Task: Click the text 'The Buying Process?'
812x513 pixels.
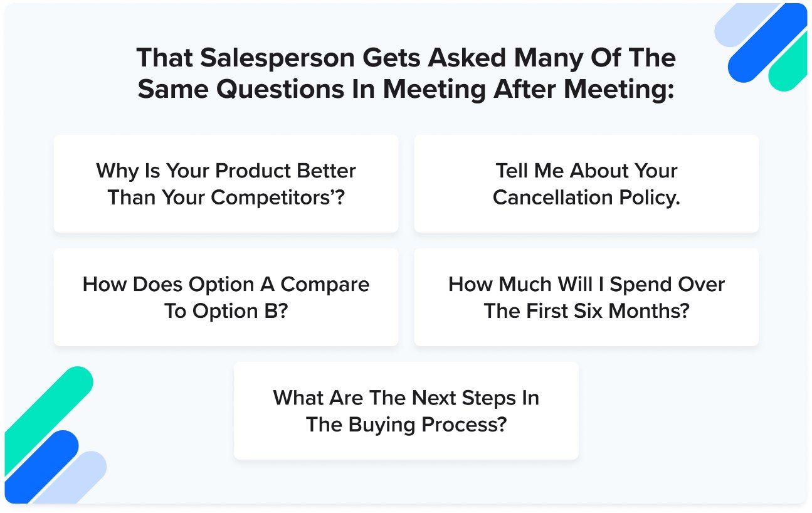Action: tap(406, 425)
